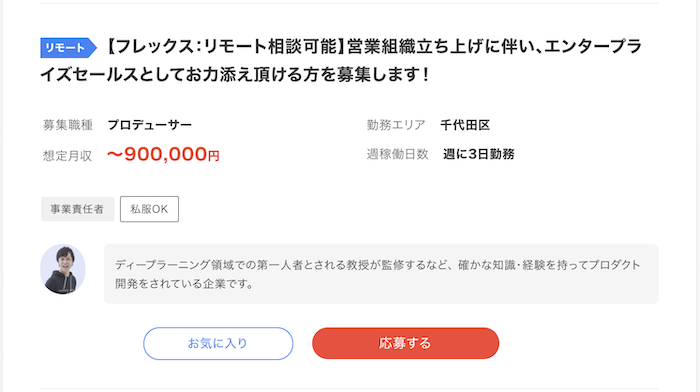Select the 私服OK tag
The width and height of the screenshot is (700, 392).
(149, 209)
